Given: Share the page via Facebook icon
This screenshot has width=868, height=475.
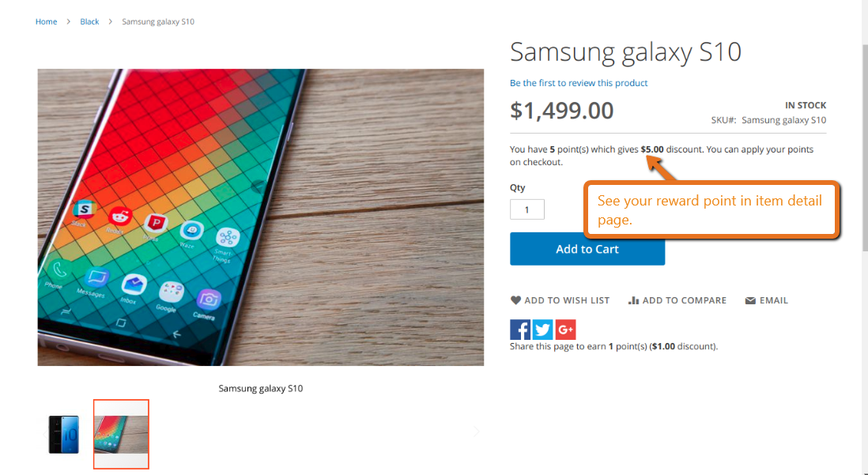Looking at the screenshot, I should pyautogui.click(x=520, y=330).
